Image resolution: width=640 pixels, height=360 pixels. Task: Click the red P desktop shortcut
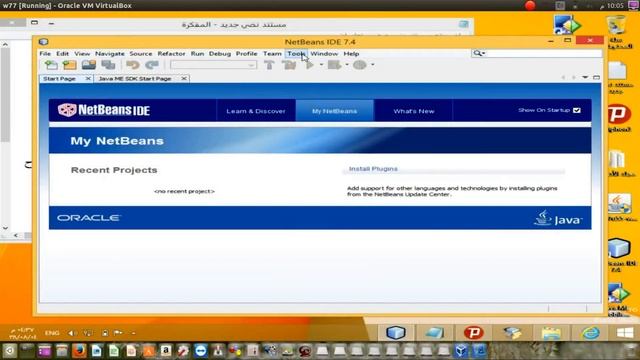[x=619, y=114]
